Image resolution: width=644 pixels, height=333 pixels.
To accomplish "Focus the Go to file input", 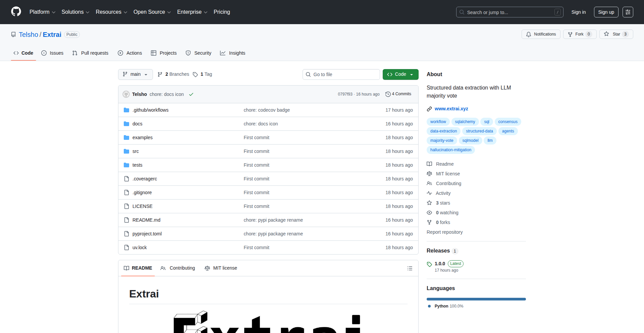I will (341, 74).
